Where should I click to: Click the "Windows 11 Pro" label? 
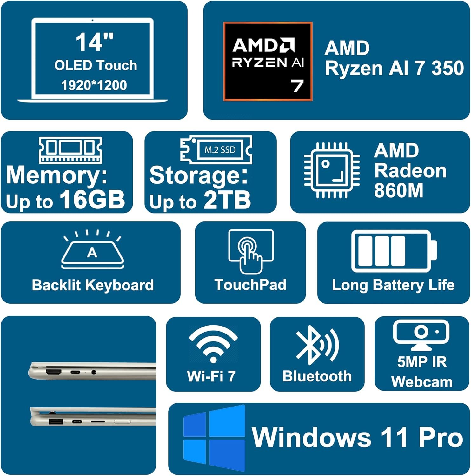point(357,437)
